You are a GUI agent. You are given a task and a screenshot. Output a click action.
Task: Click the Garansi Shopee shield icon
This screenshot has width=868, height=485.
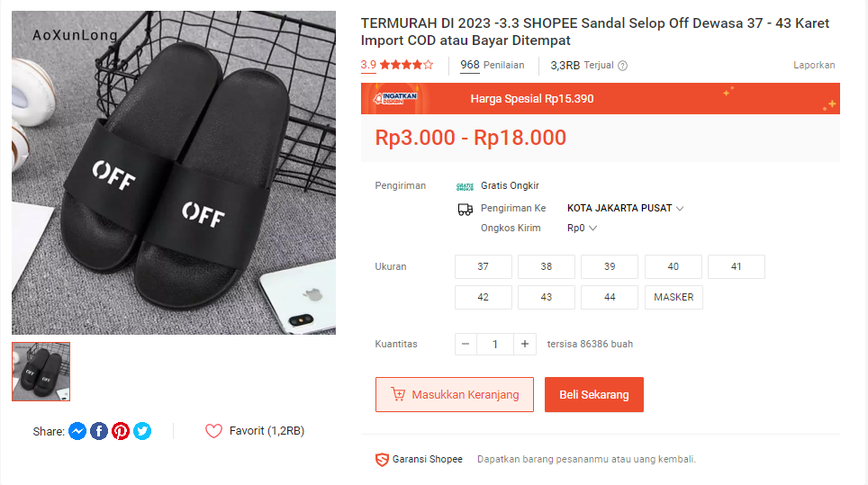pos(382,460)
